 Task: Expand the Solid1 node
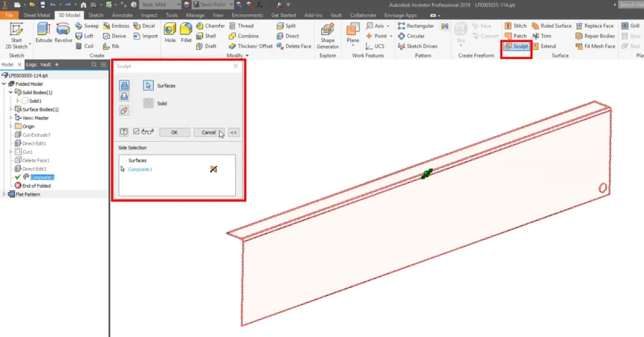coord(17,101)
